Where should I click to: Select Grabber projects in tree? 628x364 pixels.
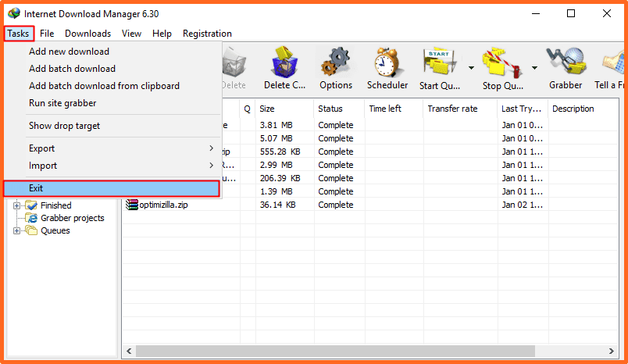click(73, 218)
